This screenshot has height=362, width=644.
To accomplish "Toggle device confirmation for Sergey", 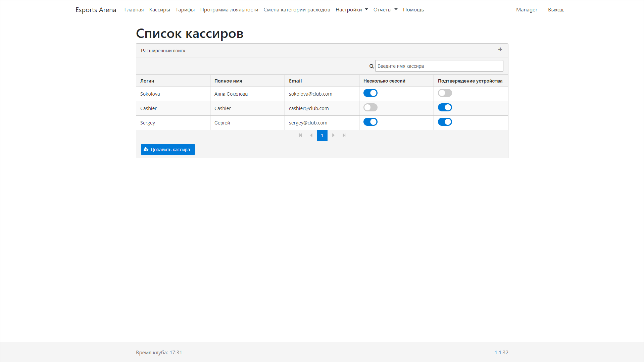I will (x=445, y=122).
